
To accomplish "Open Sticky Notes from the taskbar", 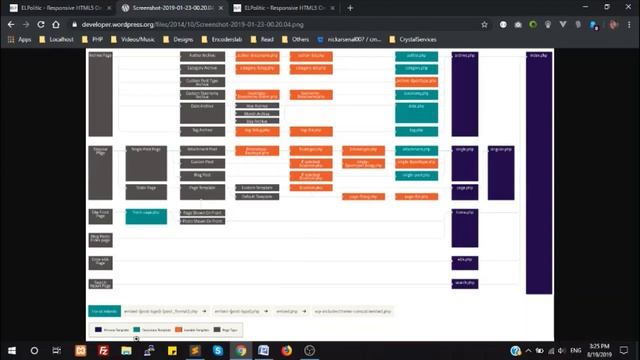I will pyautogui.click(x=172, y=351).
